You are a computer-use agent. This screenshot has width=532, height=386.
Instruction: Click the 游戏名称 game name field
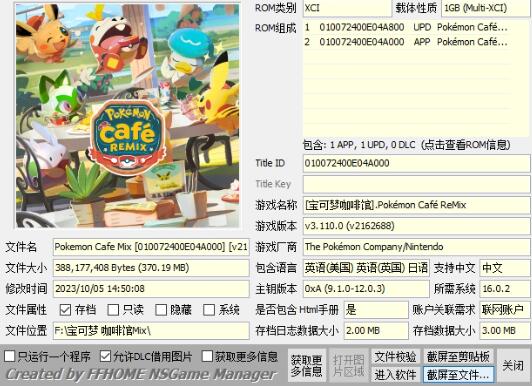416,205
